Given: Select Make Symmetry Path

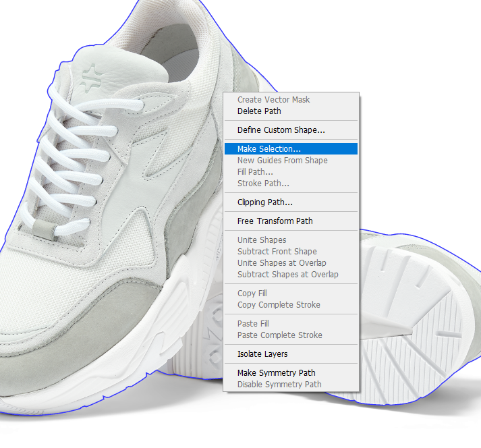Looking at the screenshot, I should pyautogui.click(x=276, y=373).
